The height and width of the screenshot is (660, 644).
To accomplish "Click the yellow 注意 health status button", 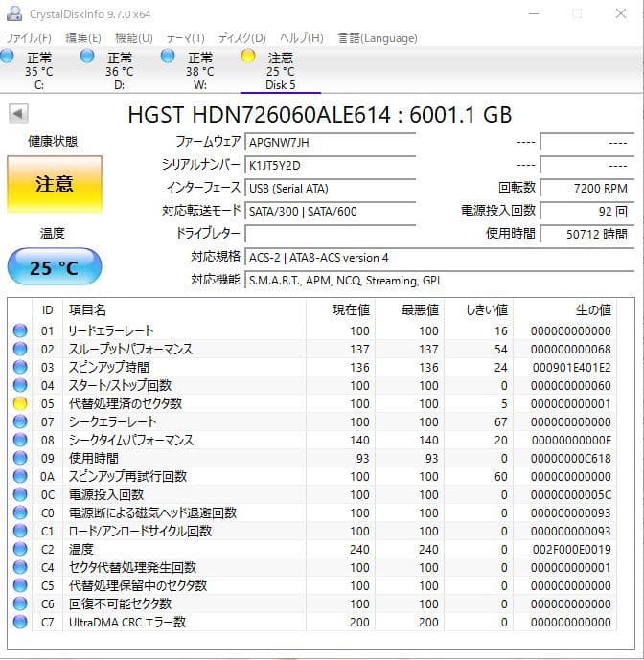I will (55, 184).
